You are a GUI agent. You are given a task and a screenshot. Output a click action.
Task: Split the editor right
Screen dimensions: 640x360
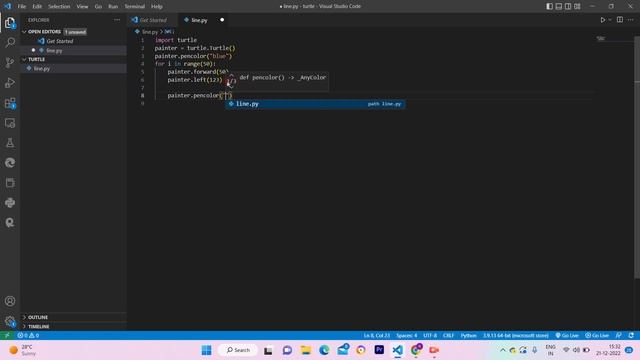point(620,20)
